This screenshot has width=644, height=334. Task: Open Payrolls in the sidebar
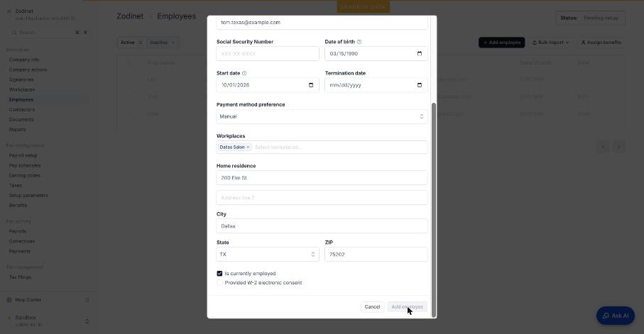tap(18, 231)
